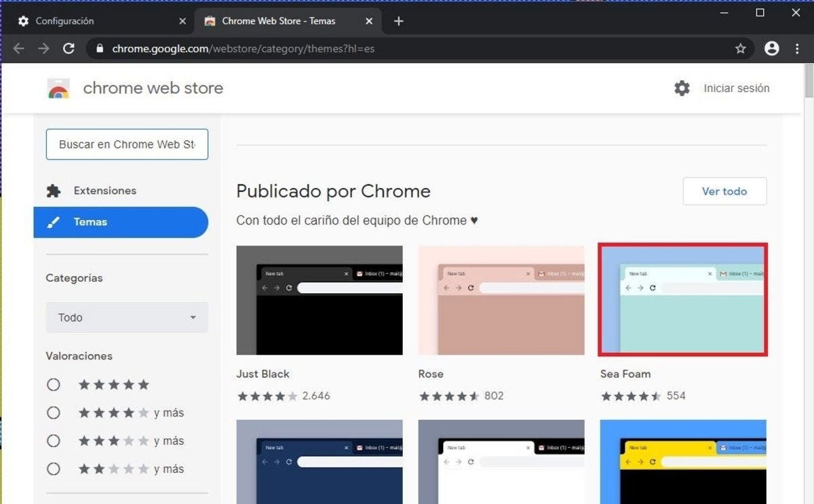Select two stars y más filter

(x=54, y=469)
